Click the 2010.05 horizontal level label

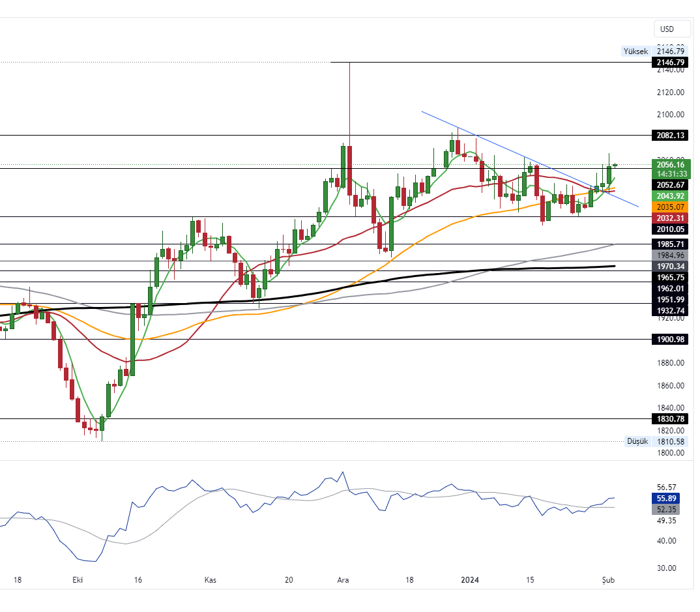point(670,229)
